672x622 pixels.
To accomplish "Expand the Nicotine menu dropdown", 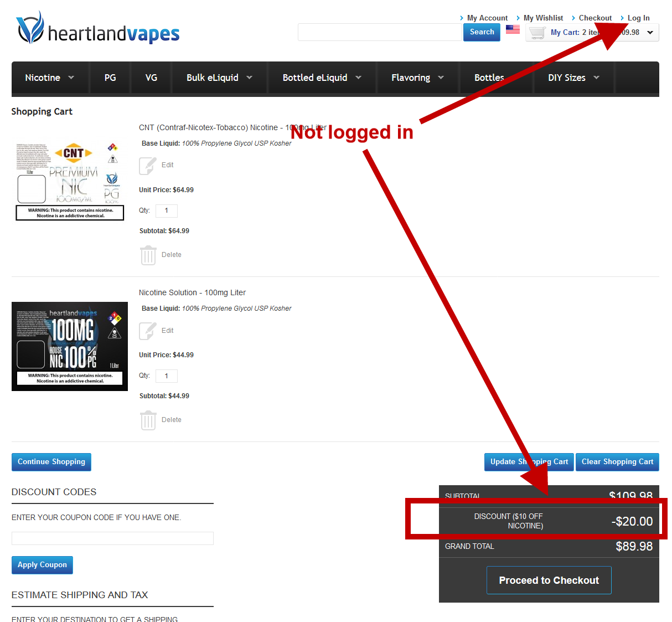I will (x=71, y=78).
